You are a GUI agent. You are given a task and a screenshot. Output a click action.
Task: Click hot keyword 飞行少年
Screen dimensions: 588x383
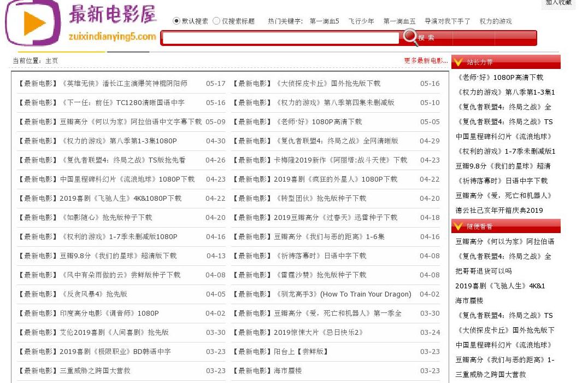tap(361, 21)
